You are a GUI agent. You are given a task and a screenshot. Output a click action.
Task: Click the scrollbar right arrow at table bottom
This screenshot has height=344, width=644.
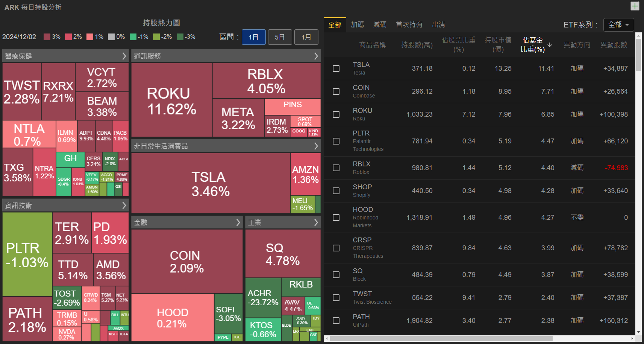click(x=632, y=339)
